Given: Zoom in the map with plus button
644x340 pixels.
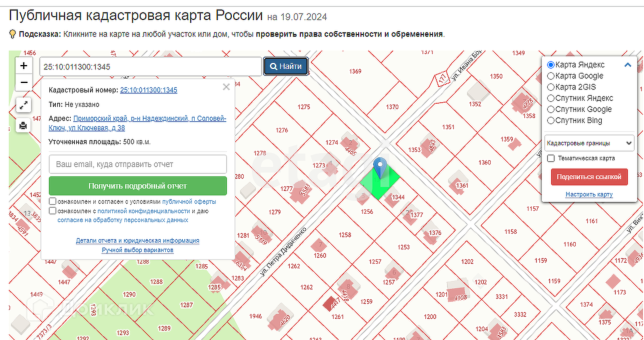Looking at the screenshot, I should tap(24, 65).
